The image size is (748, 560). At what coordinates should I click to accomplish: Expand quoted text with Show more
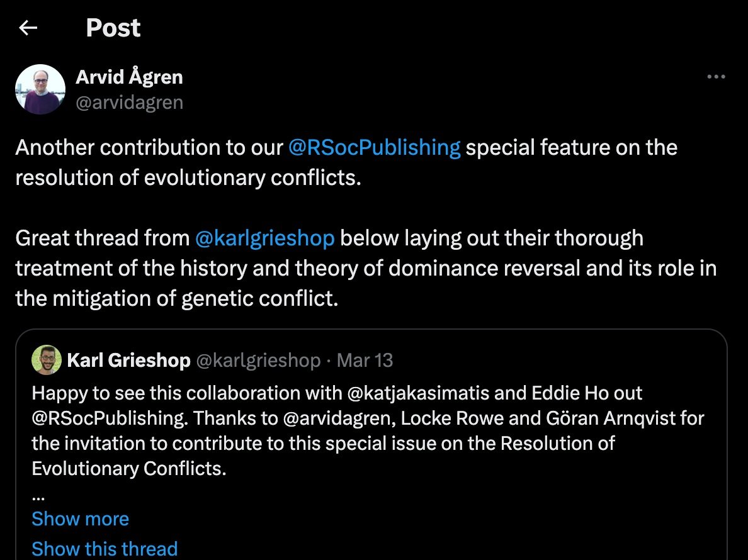(x=80, y=518)
